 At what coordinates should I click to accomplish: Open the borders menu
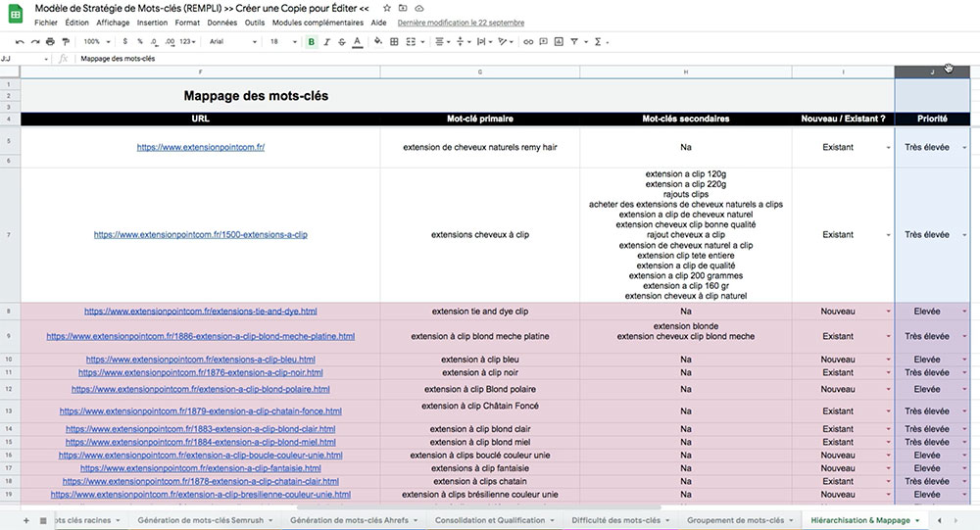click(394, 42)
